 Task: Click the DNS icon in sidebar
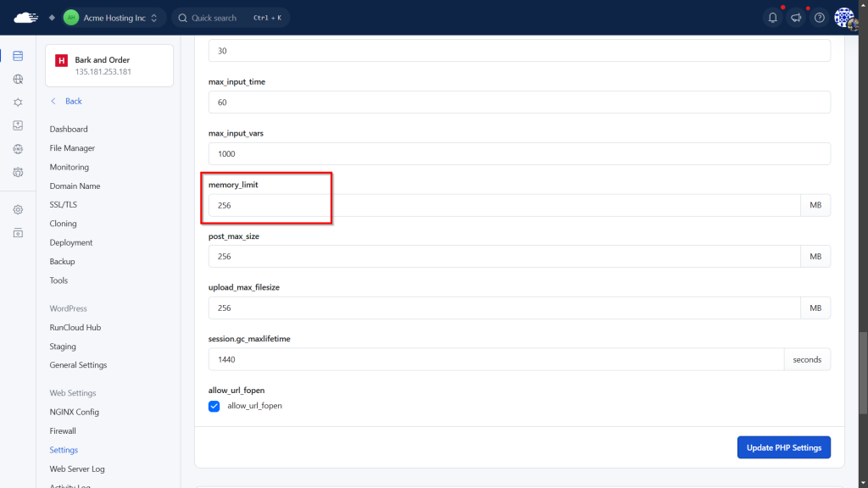click(18, 149)
